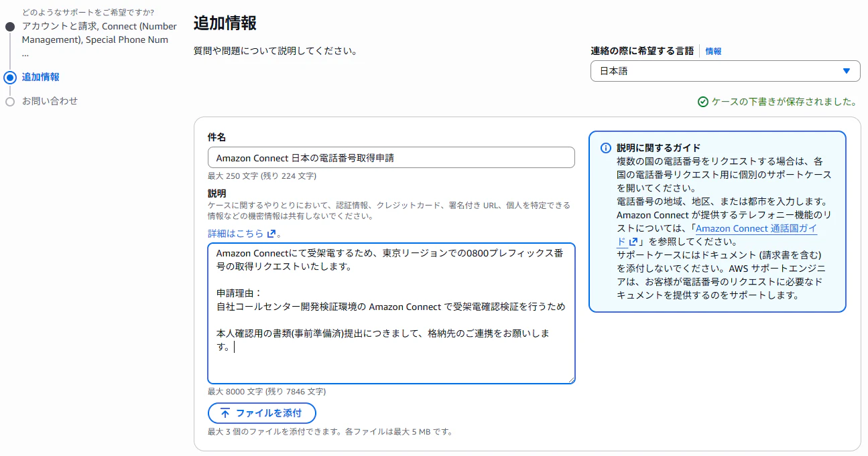Select the 追加情報 step in the wizard sidebar

[40, 77]
